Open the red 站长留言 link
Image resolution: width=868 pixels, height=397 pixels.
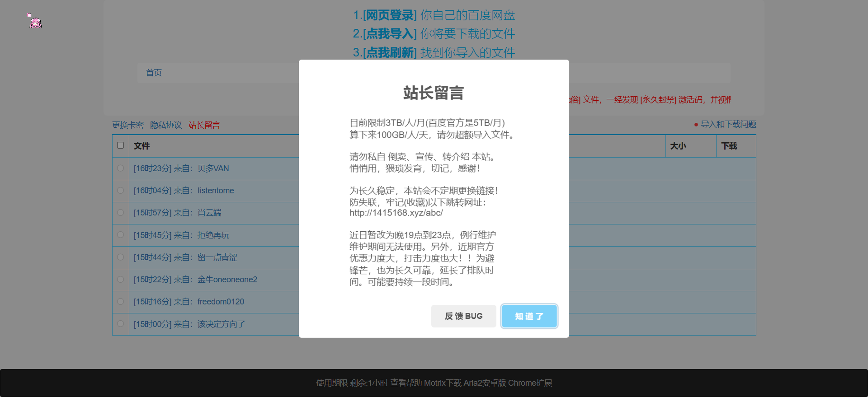coord(204,125)
